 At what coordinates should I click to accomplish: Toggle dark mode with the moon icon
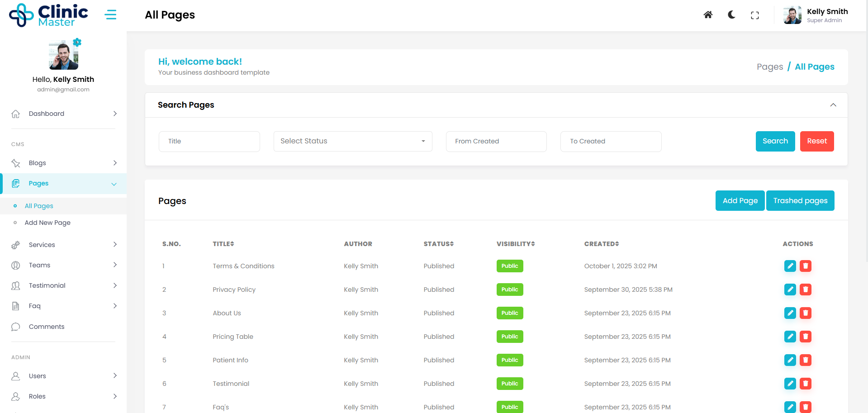tap(731, 15)
